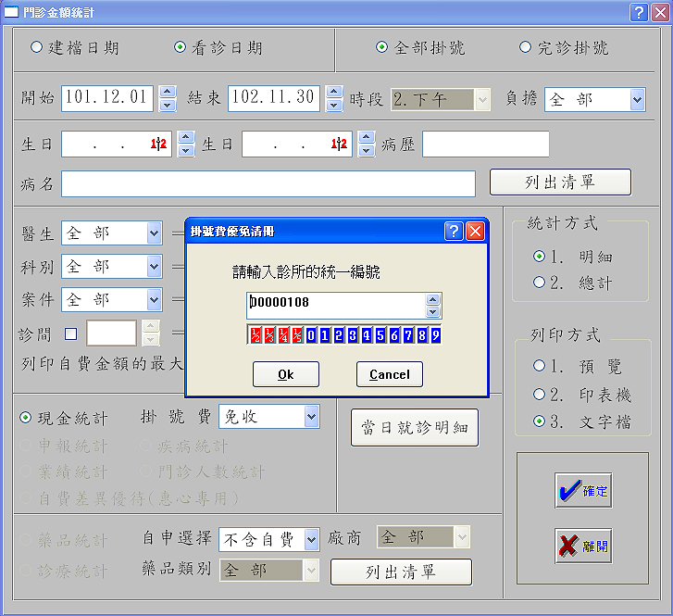Tick the 診間 checkbox
673x616 pixels.
71,333
